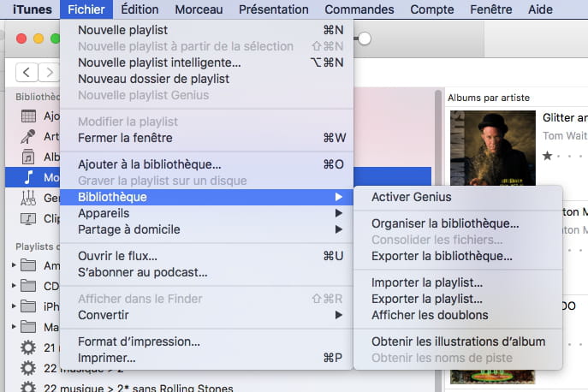
Task: Choose Obtenir les illustrations d'album
Action: tap(458, 342)
